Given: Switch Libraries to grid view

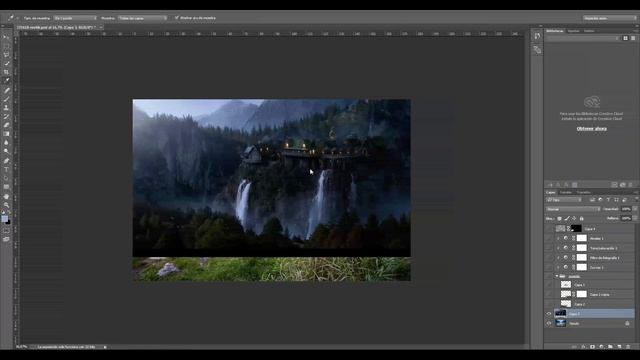Looking at the screenshot, I should tap(625, 38).
